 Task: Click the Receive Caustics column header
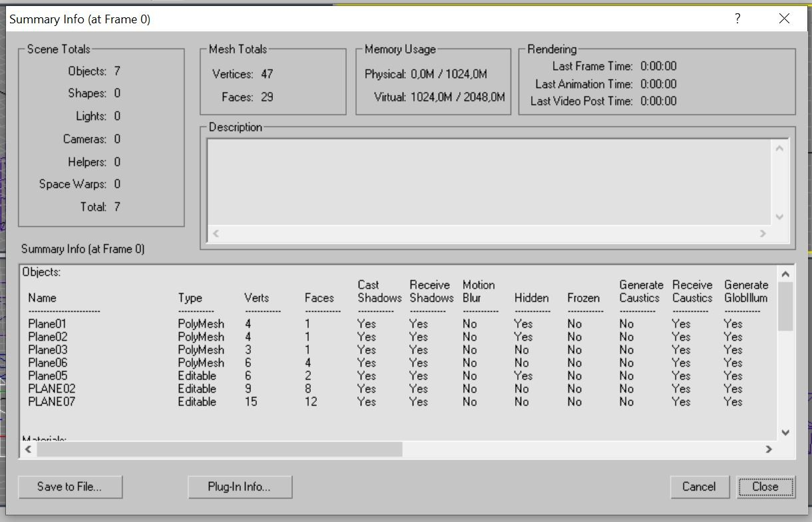(x=692, y=292)
